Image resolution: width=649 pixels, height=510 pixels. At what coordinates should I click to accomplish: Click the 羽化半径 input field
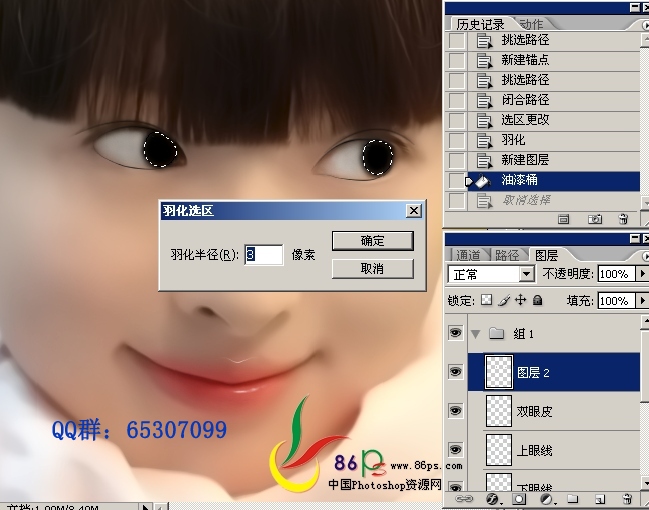pos(264,254)
